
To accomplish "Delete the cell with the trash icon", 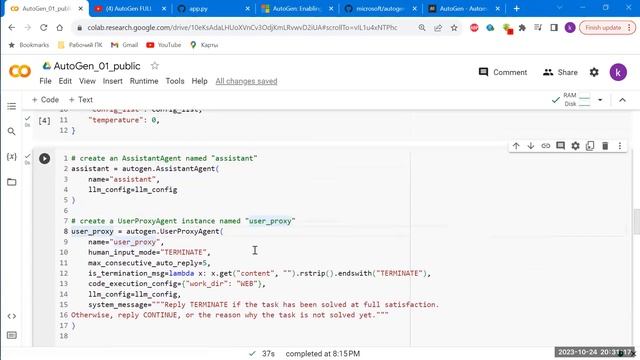I will 605,146.
